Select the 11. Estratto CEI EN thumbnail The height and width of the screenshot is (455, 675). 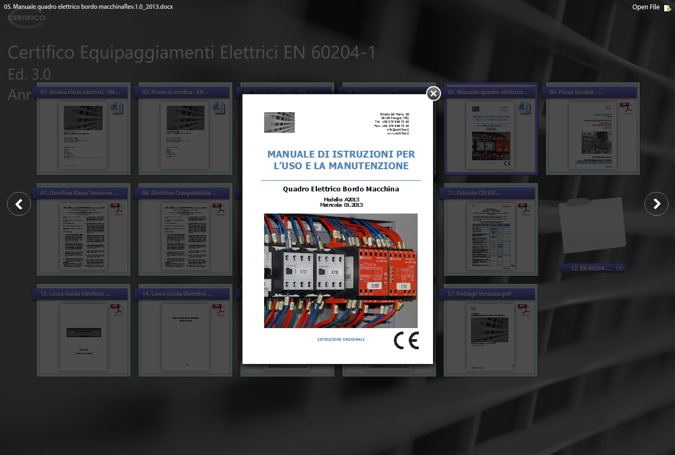tap(490, 236)
